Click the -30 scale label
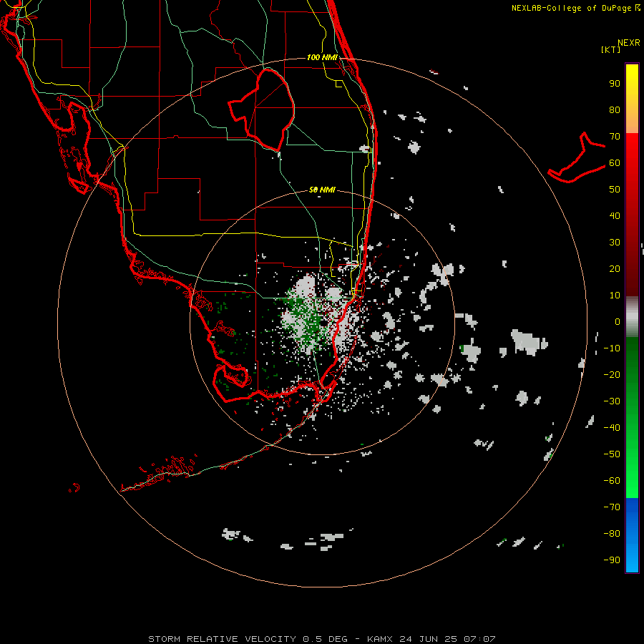This screenshot has width=644, height=644. (x=612, y=401)
